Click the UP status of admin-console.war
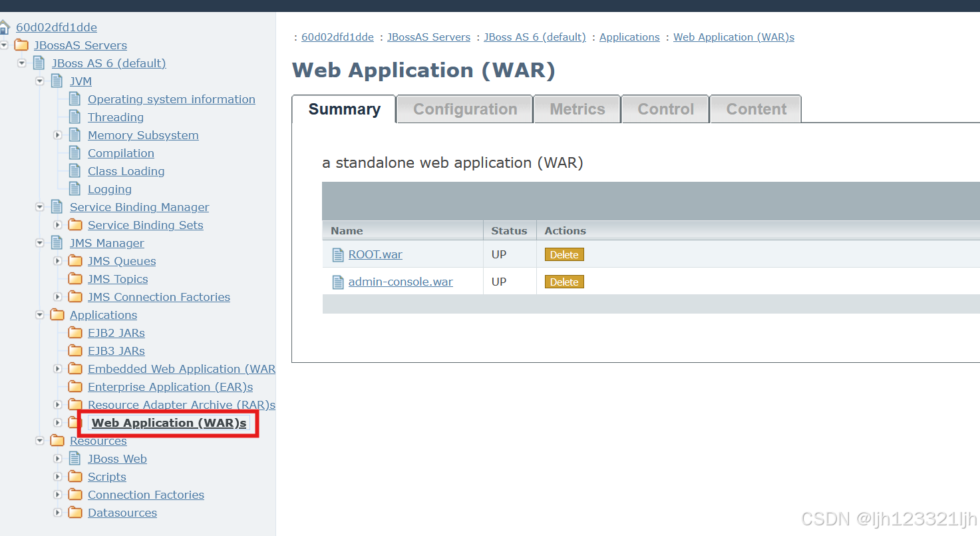Screen dimensions: 980x536 pyautogui.click(x=499, y=282)
